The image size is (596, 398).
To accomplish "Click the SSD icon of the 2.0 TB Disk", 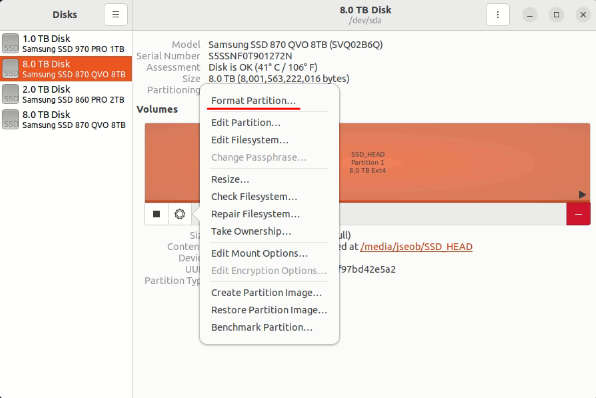I will [10, 94].
